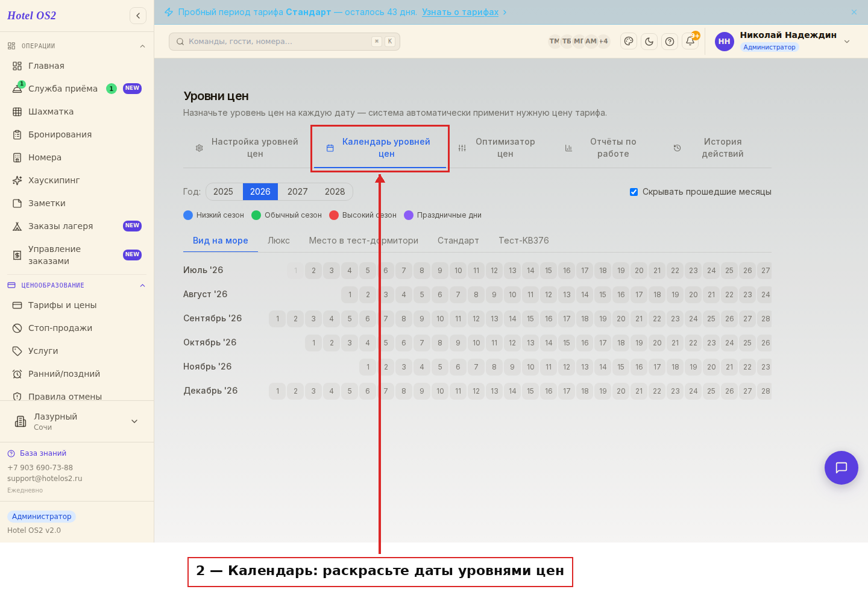
Task: Open Служба приёма bell icon
Action: (17, 89)
